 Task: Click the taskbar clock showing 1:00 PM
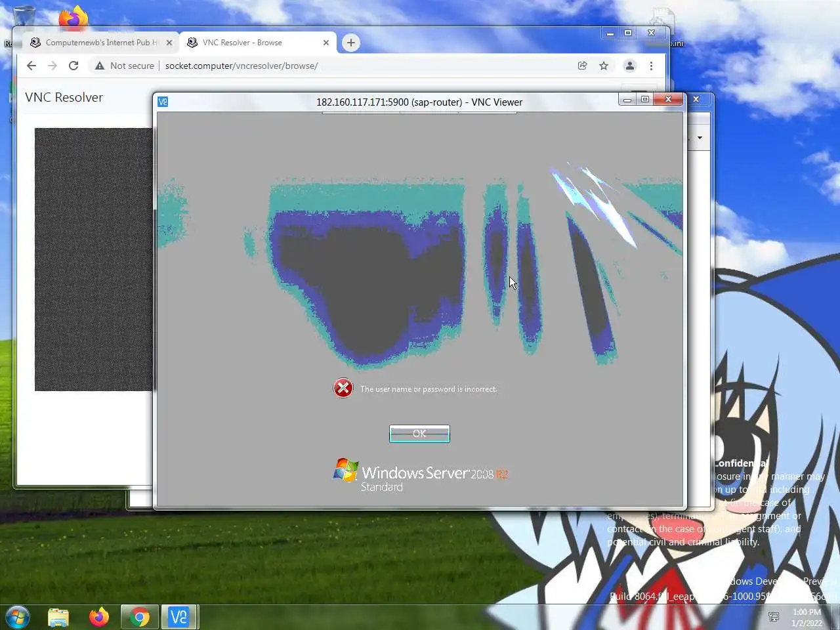807,618
